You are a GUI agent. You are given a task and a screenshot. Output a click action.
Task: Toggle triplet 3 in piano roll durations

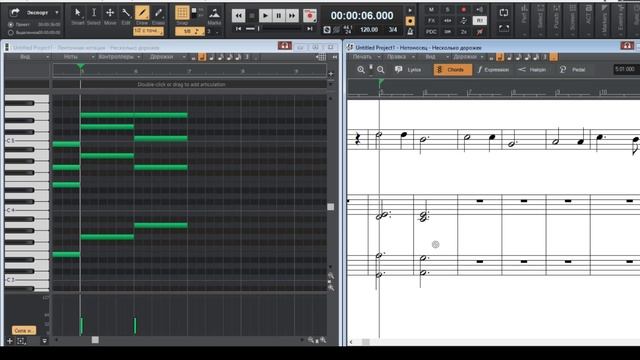point(247,57)
